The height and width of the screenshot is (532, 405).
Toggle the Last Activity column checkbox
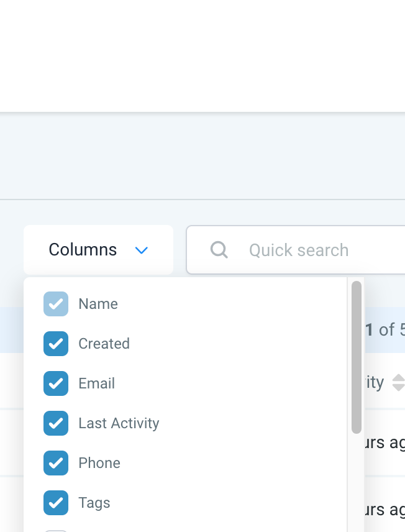click(56, 423)
